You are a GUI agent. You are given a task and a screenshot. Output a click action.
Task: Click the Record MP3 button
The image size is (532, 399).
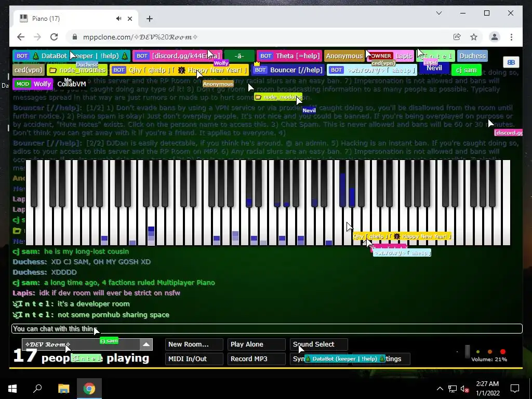[x=257, y=359]
